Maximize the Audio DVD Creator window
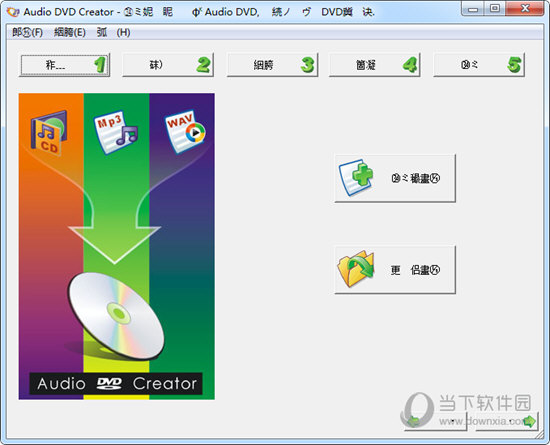This screenshot has width=550, height=445. click(495, 9)
